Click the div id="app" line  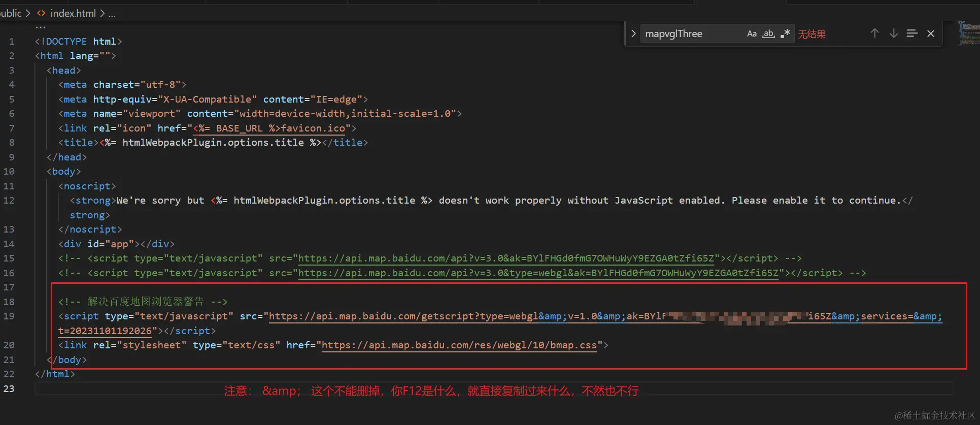116,244
